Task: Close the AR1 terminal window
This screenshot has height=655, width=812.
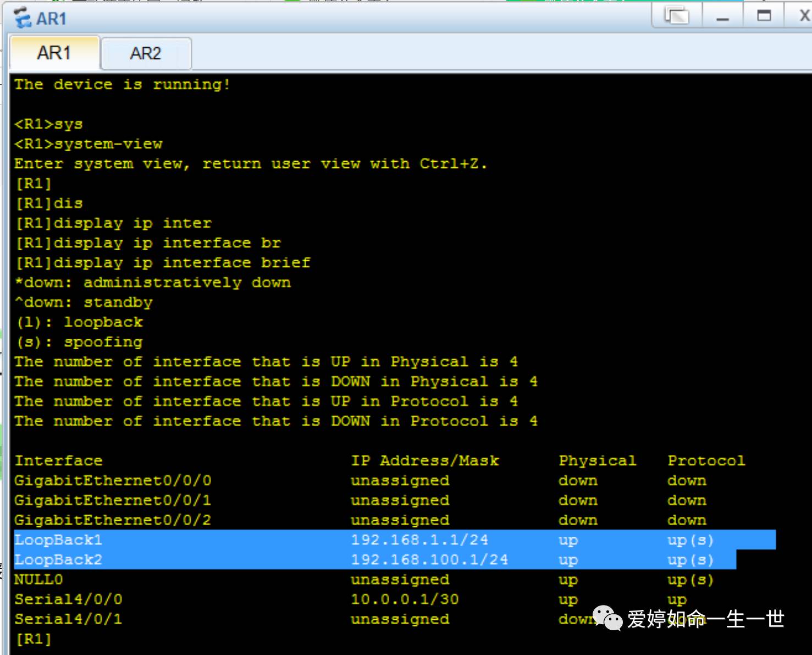Action: (804, 15)
